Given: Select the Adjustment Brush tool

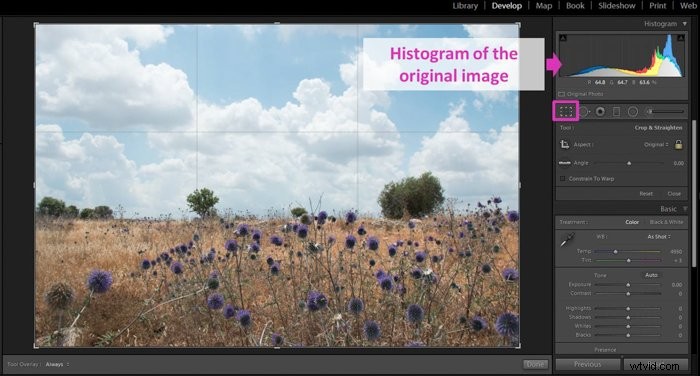Looking at the screenshot, I should click(x=665, y=111).
